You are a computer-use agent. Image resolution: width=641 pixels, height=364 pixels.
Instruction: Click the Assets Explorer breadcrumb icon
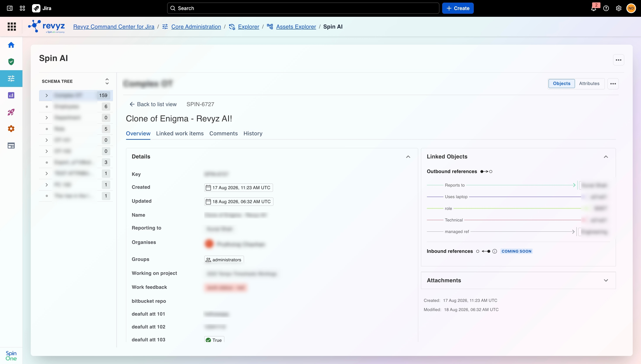(x=270, y=27)
